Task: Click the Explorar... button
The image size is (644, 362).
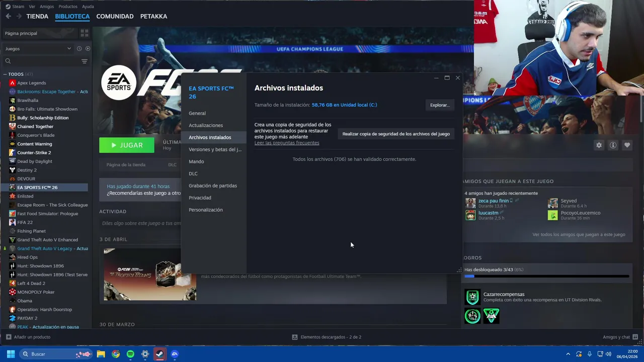Action: point(439,105)
